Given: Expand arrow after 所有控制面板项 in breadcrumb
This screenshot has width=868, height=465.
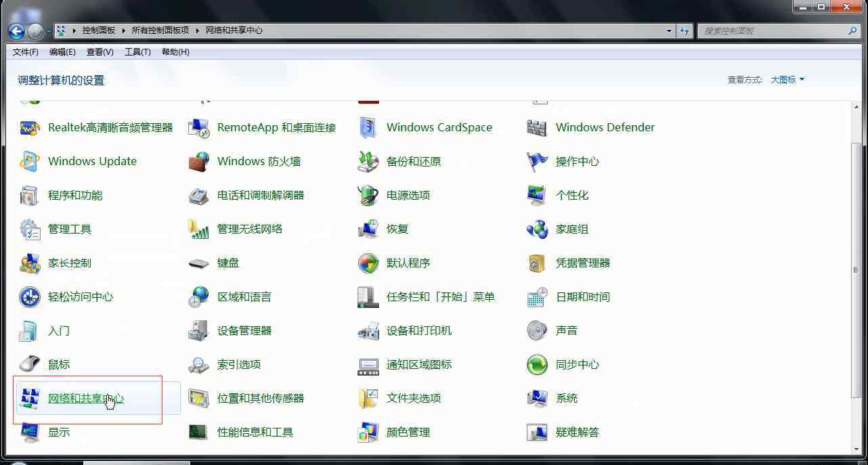Looking at the screenshot, I should point(198,30).
